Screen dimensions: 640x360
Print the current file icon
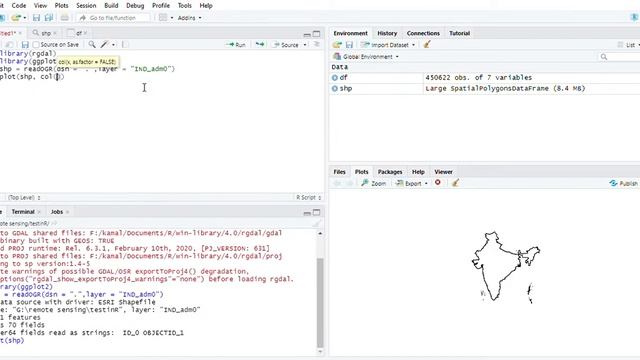click(x=64, y=18)
